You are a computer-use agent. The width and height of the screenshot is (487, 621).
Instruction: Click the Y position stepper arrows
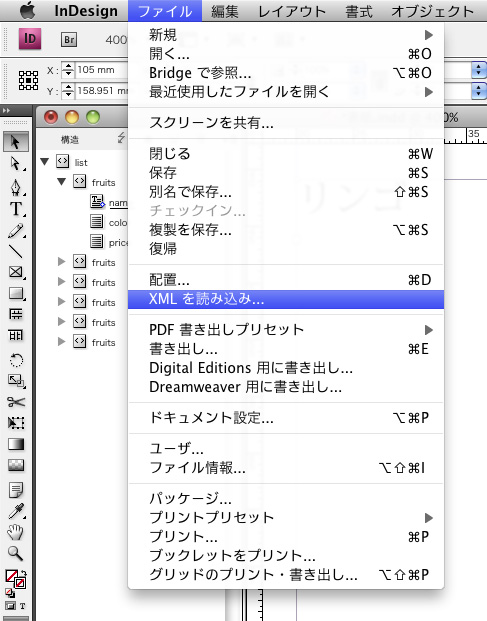68,91
